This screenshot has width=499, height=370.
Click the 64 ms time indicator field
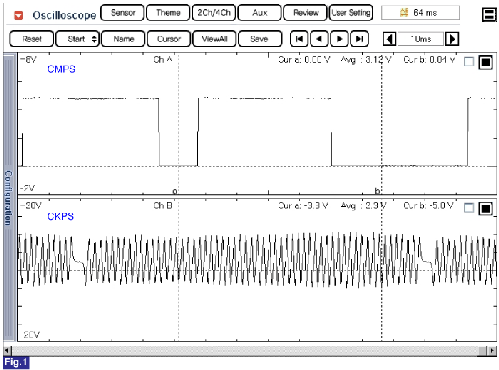click(x=420, y=13)
